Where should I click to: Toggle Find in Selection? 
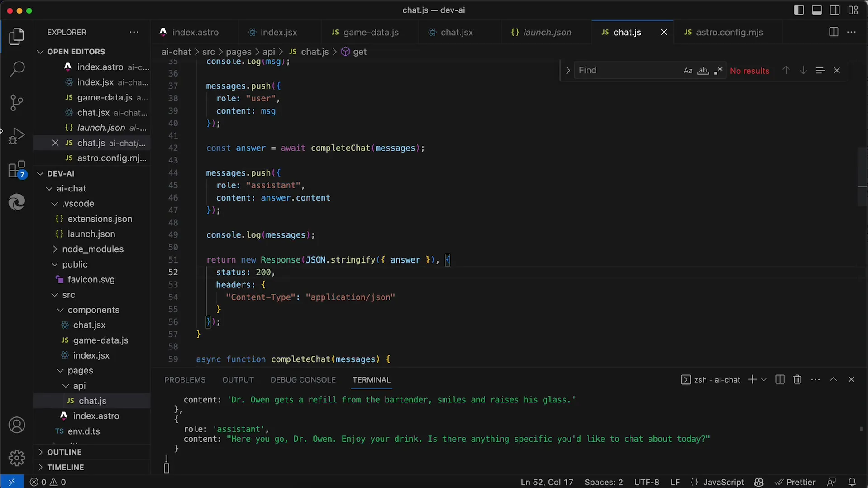pyautogui.click(x=820, y=71)
